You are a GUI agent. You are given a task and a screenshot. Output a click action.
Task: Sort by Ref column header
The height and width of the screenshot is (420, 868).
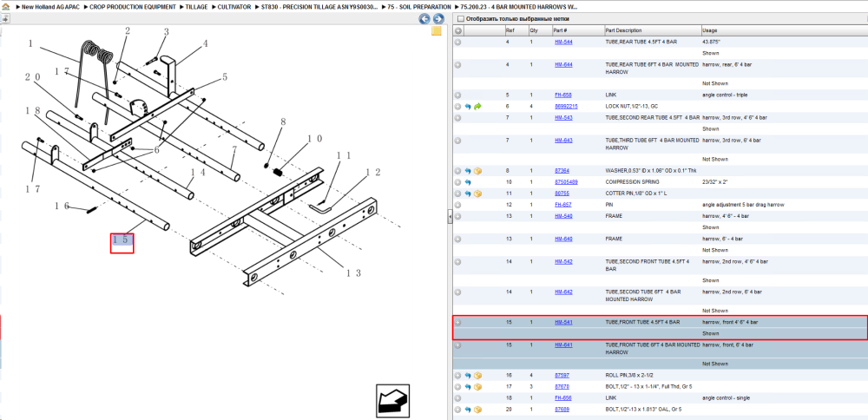(510, 30)
